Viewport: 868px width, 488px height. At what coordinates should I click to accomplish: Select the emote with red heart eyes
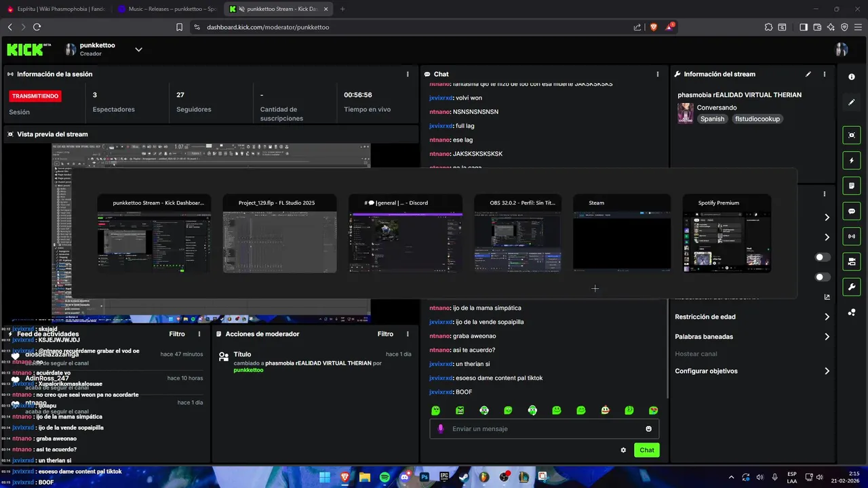[x=653, y=410]
